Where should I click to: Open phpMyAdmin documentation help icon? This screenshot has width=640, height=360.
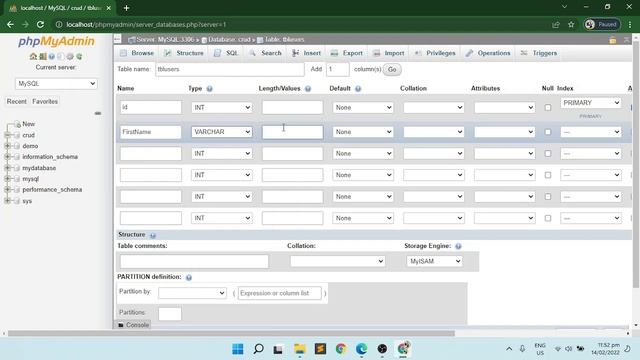click(x=52, y=56)
